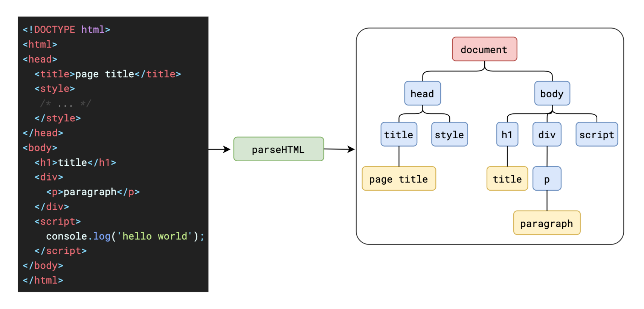Select the script node under body
The width and height of the screenshot is (644, 309).
point(597,134)
